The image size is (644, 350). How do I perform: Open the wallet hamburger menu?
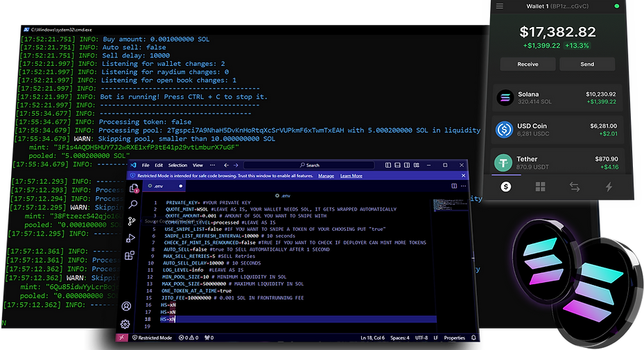tap(499, 6)
